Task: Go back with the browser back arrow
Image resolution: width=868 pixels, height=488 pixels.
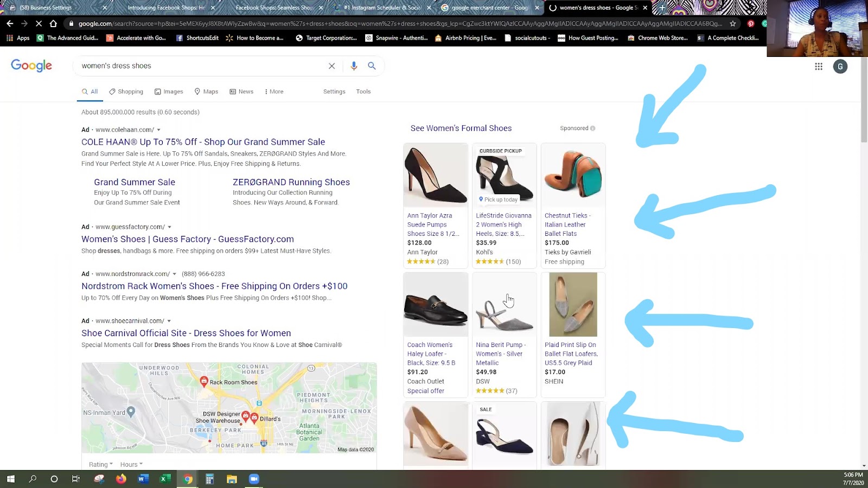Action: click(x=10, y=23)
